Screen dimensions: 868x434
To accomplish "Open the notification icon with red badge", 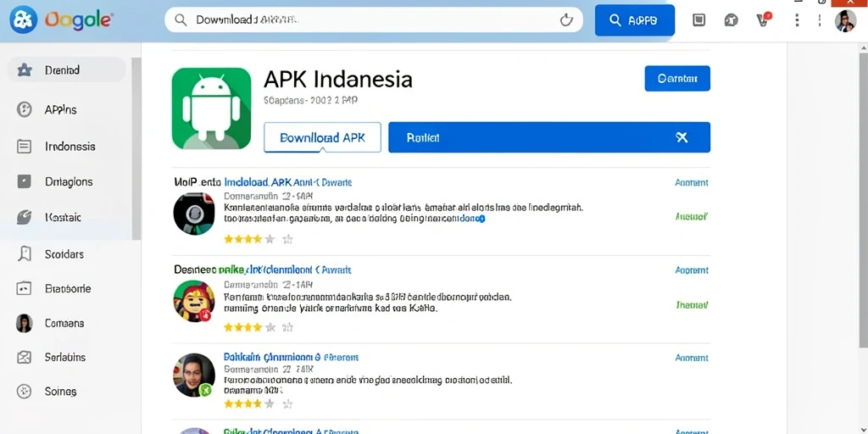I will [x=764, y=19].
